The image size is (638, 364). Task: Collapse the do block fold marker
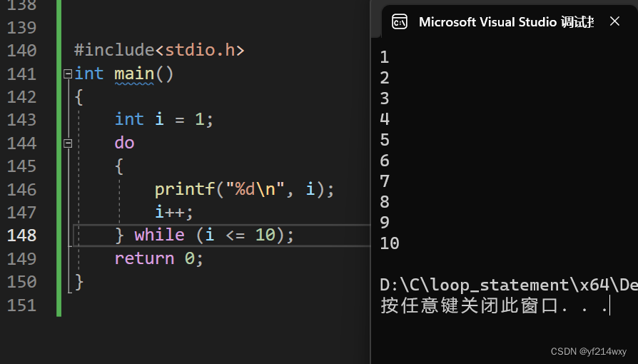coord(68,143)
